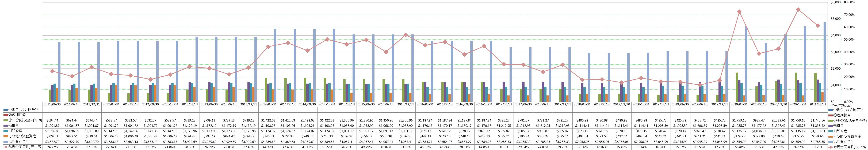Select the $4,062.81 total current assets cell
868x150 pixels.
(778, 142)
